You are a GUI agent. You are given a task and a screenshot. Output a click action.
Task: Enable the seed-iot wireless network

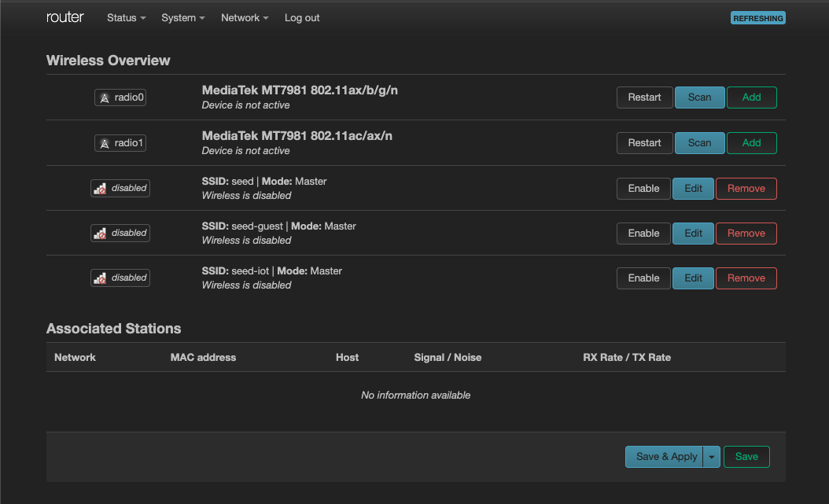click(643, 278)
